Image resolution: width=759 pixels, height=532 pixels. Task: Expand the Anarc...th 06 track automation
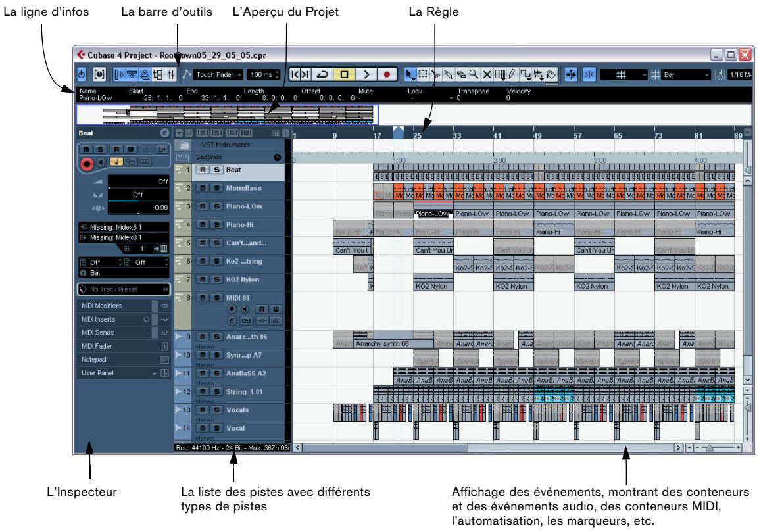179,337
